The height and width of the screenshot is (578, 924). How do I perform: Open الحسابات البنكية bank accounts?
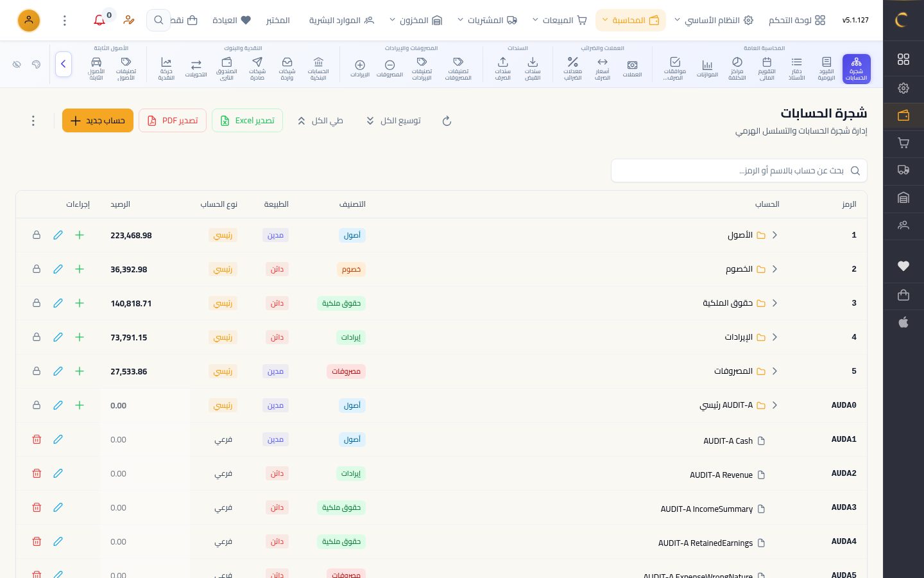318,69
